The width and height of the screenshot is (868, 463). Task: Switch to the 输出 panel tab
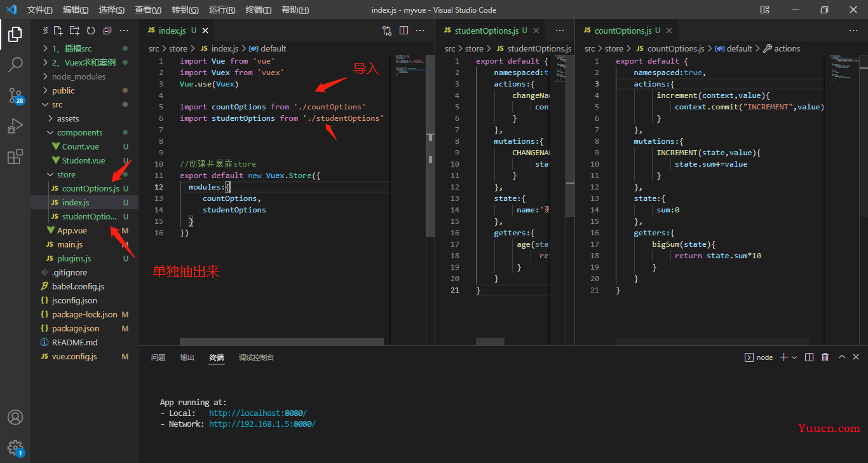(x=187, y=357)
